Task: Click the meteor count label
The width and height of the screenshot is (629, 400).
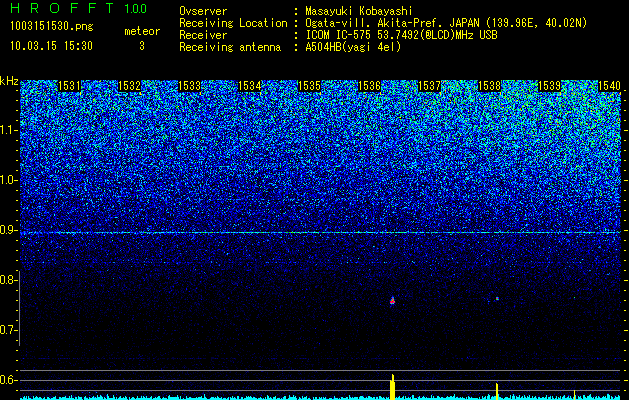Action: click(142, 31)
